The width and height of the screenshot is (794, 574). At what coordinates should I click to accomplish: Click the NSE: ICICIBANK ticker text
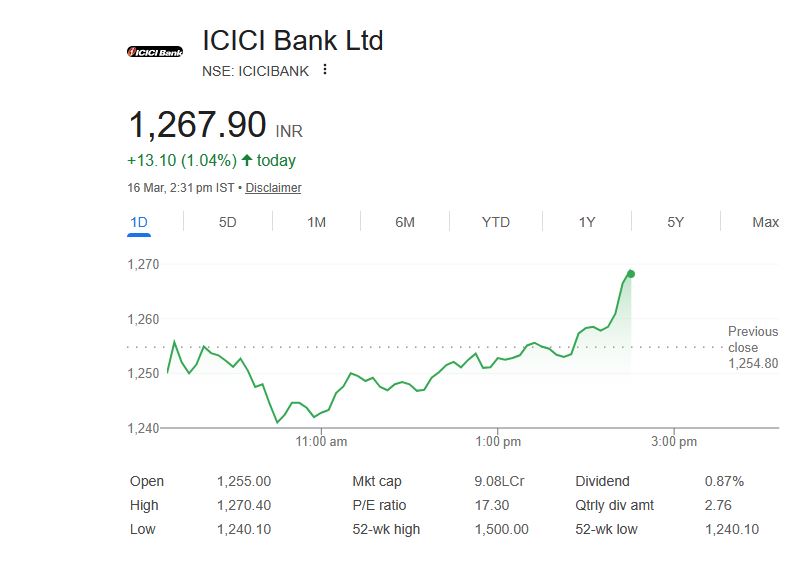point(255,70)
